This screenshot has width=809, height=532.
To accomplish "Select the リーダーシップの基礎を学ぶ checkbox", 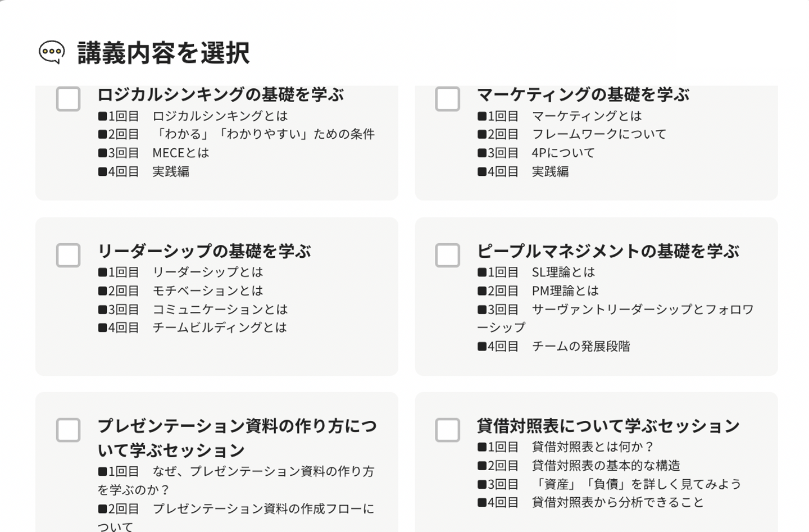I will pyautogui.click(x=69, y=255).
